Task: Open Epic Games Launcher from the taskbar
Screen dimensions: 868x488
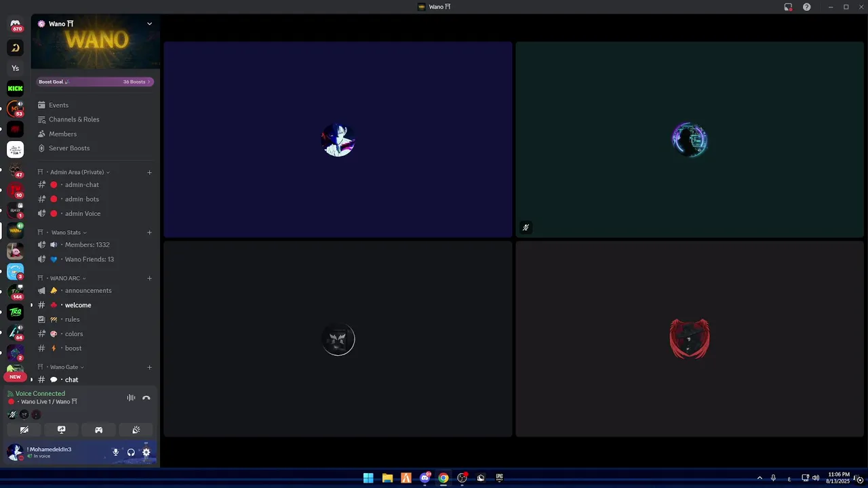Action: 500,478
